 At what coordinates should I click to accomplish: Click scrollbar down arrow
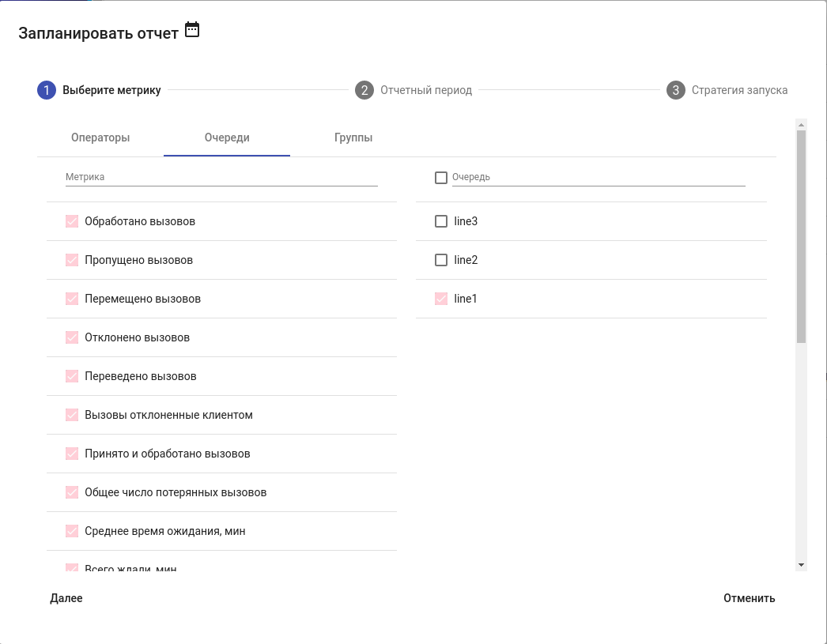(x=801, y=565)
